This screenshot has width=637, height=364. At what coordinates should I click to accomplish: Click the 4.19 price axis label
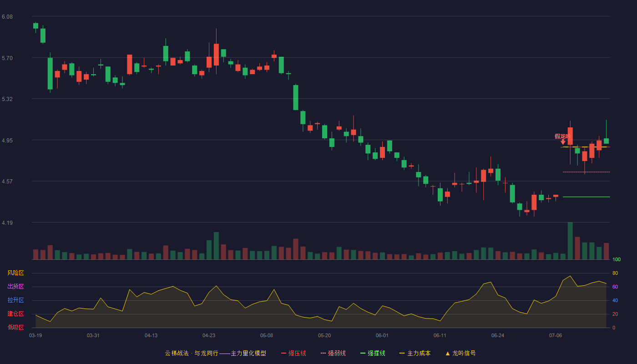coord(7,223)
